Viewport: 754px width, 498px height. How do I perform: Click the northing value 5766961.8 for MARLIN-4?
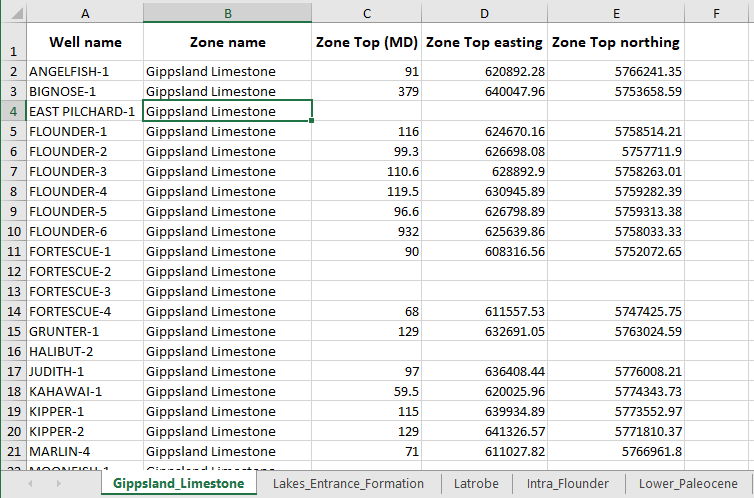pyautogui.click(x=616, y=451)
